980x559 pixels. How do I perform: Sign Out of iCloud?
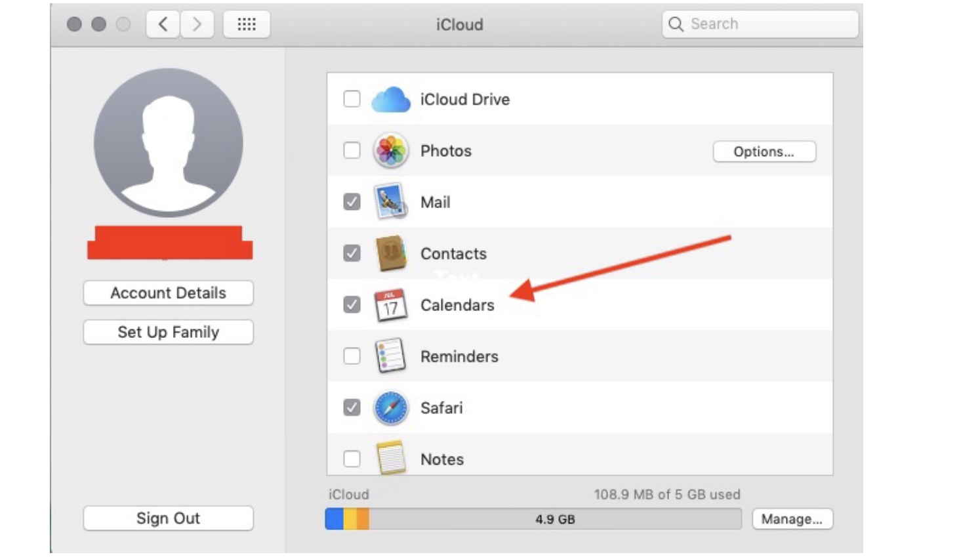click(x=169, y=518)
